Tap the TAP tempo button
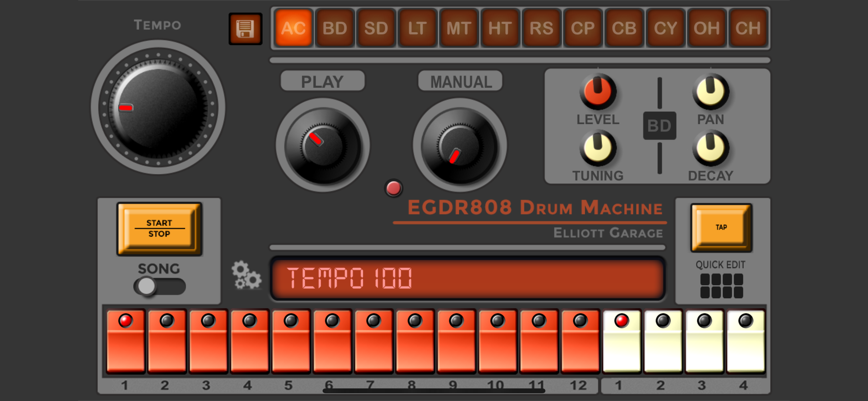 click(721, 227)
